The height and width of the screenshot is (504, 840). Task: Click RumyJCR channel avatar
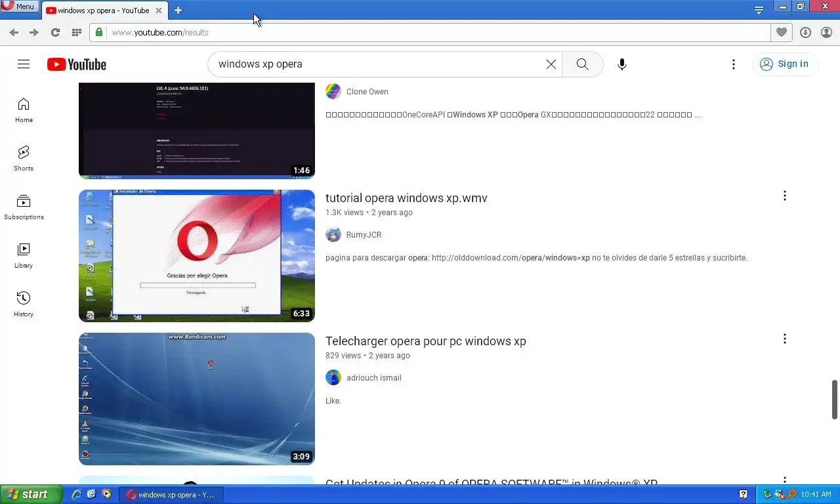(333, 234)
